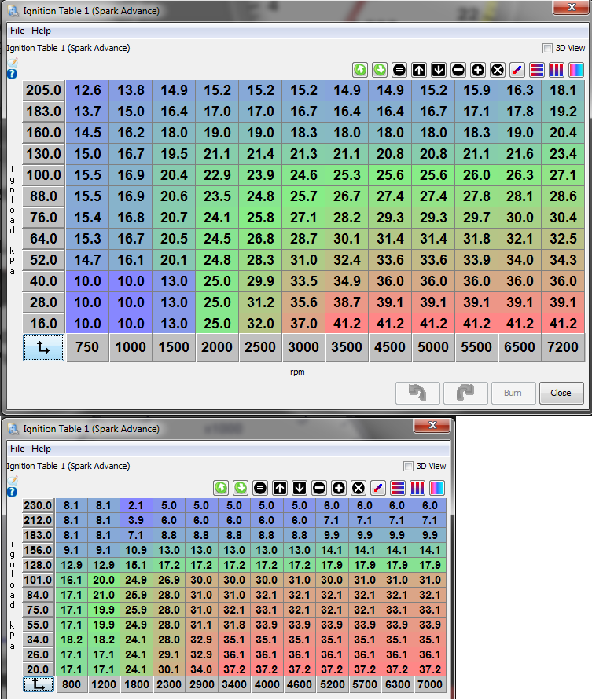Click the undo arrow button in top window
Image resolution: width=592 pixels, height=700 pixels.
coord(417,393)
